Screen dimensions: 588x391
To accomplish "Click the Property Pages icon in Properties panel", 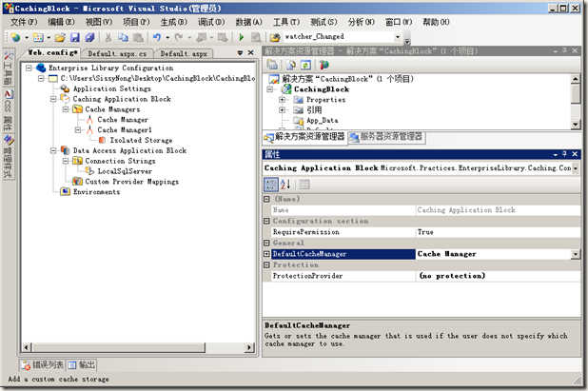I will point(304,184).
